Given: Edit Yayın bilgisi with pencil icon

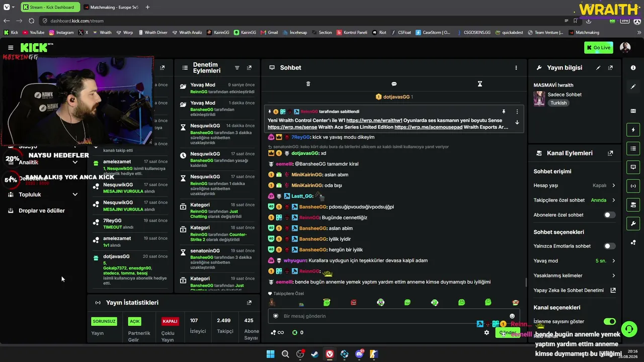Looking at the screenshot, I should 598,68.
